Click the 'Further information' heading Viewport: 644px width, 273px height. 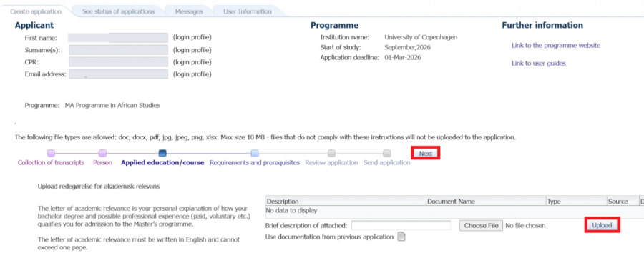[542, 26]
